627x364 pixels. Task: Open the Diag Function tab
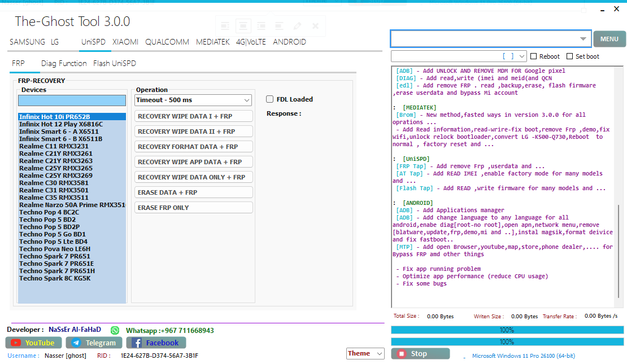tap(63, 63)
